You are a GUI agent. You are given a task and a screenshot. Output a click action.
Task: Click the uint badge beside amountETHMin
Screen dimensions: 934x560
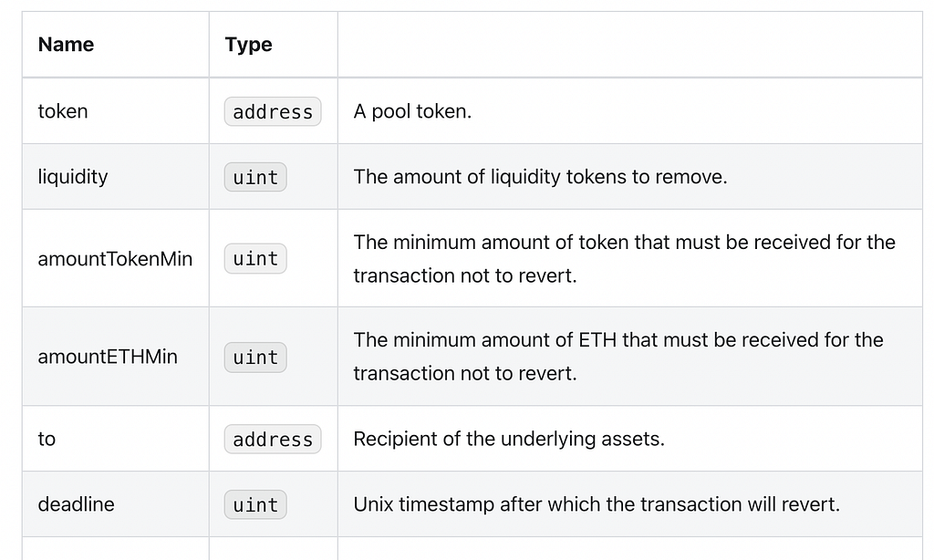click(x=255, y=358)
